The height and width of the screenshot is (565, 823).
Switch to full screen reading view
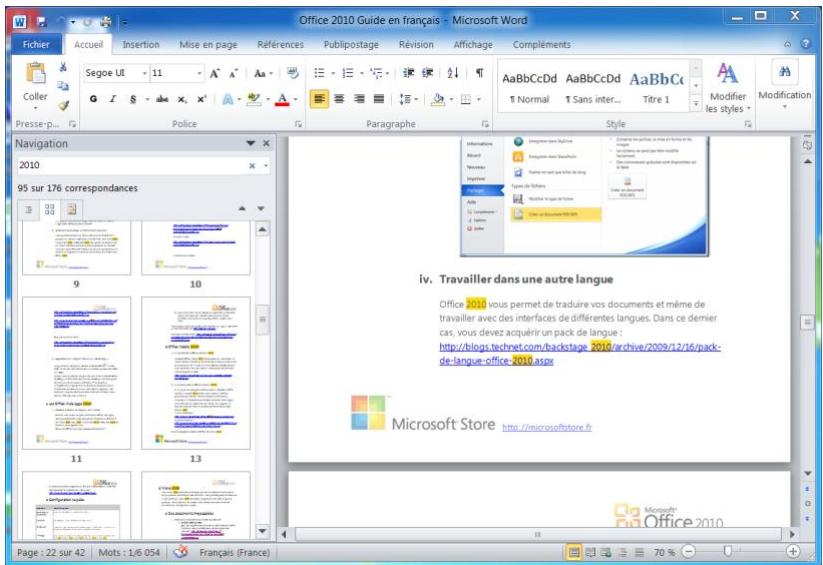[590, 552]
